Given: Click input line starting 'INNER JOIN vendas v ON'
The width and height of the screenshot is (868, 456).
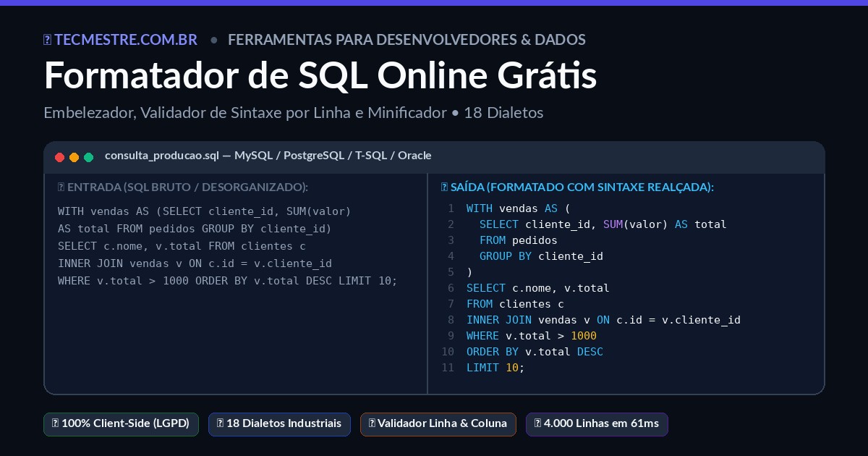Looking at the screenshot, I should click(195, 263).
